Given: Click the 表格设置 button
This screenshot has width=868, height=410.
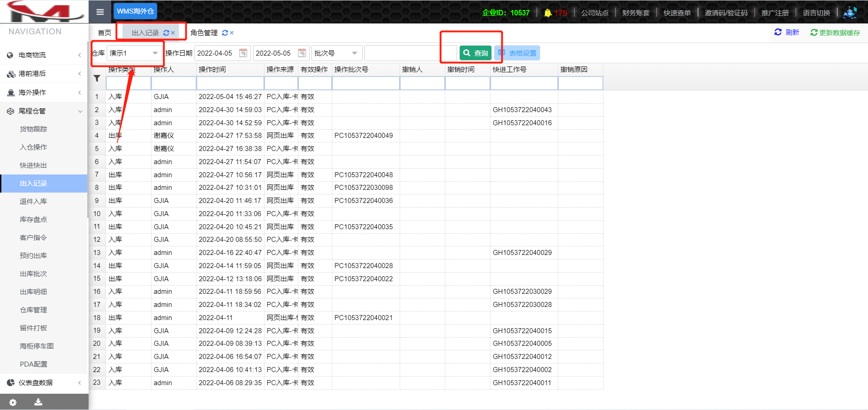Looking at the screenshot, I should pyautogui.click(x=517, y=53).
